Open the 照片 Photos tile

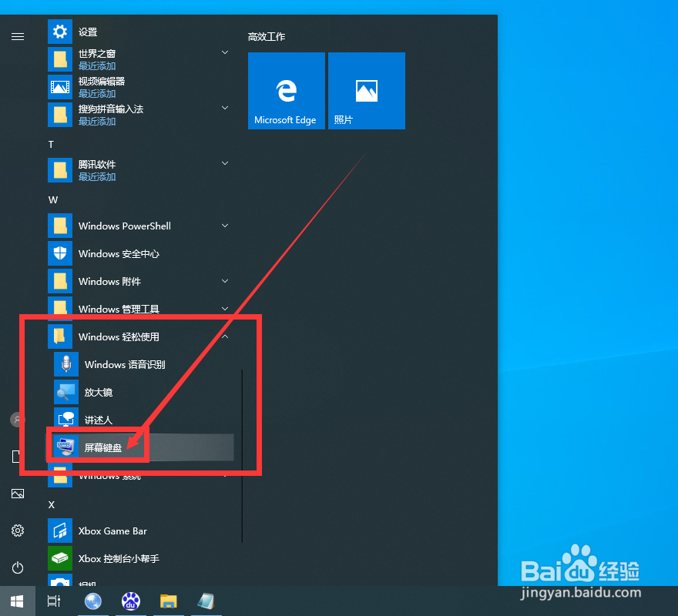366,90
